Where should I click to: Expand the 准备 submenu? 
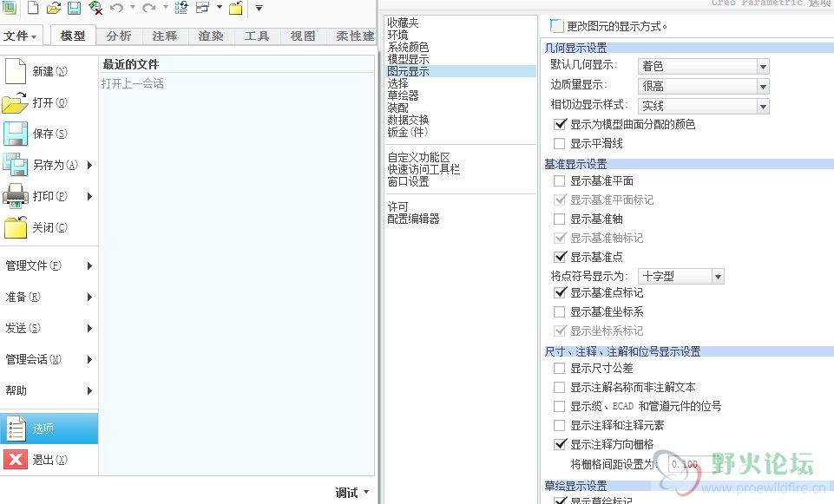click(x=89, y=297)
